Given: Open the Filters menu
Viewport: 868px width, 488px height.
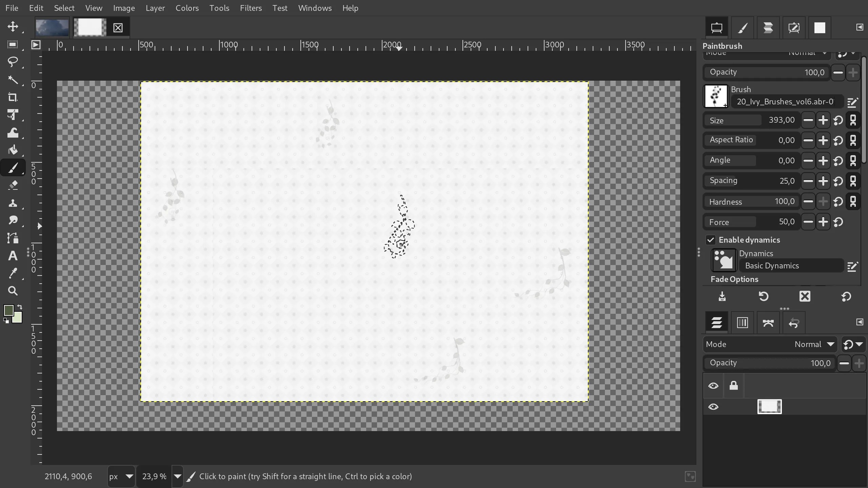Looking at the screenshot, I should [251, 8].
